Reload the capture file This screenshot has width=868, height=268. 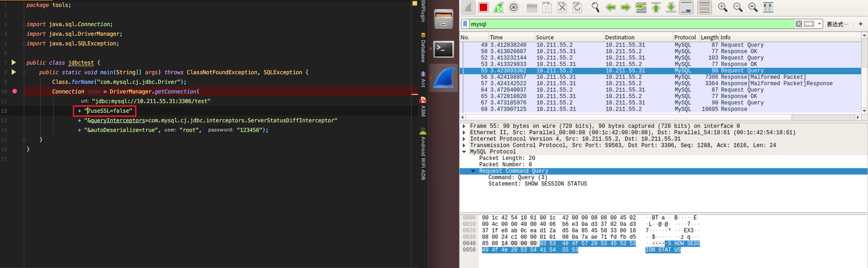coord(577,7)
